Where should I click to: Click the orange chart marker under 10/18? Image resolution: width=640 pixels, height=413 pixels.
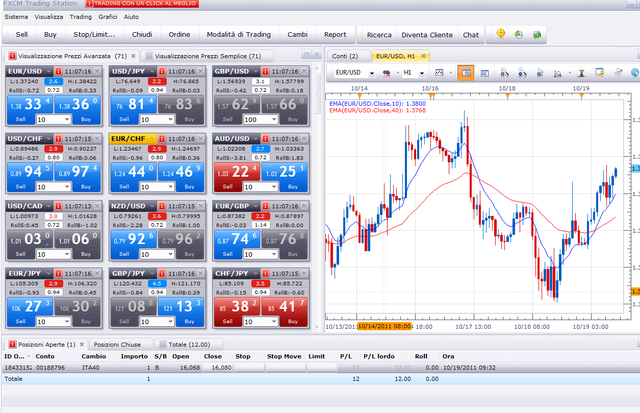click(x=507, y=96)
